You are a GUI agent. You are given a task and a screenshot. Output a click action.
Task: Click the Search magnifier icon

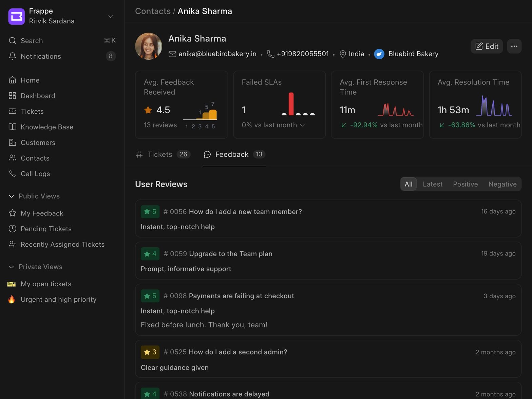click(x=13, y=41)
